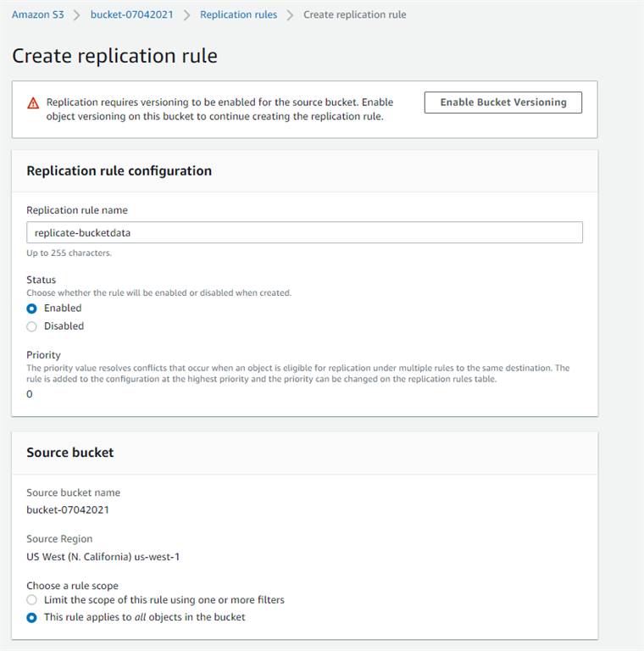Click the red warning triangle icon

pyautogui.click(x=33, y=103)
